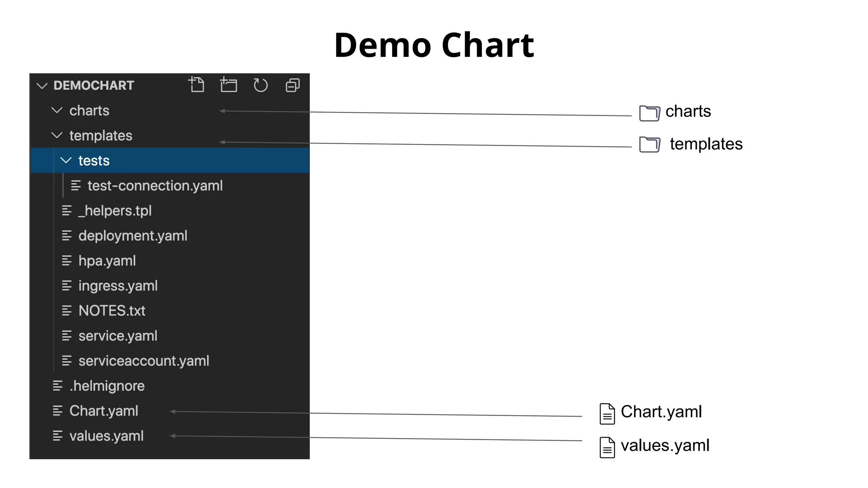This screenshot has height=488, width=868.
Task: Collapse all folders using the collapse icon
Action: (x=293, y=85)
